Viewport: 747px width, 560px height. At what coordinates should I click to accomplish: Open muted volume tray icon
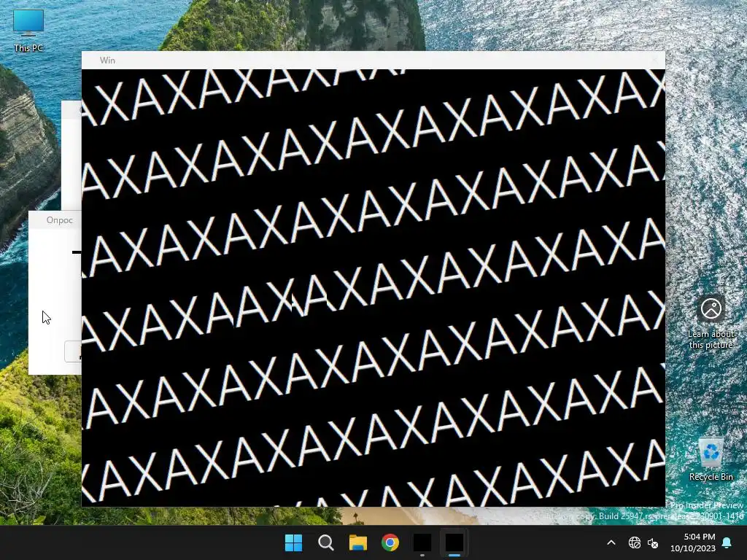point(653,542)
